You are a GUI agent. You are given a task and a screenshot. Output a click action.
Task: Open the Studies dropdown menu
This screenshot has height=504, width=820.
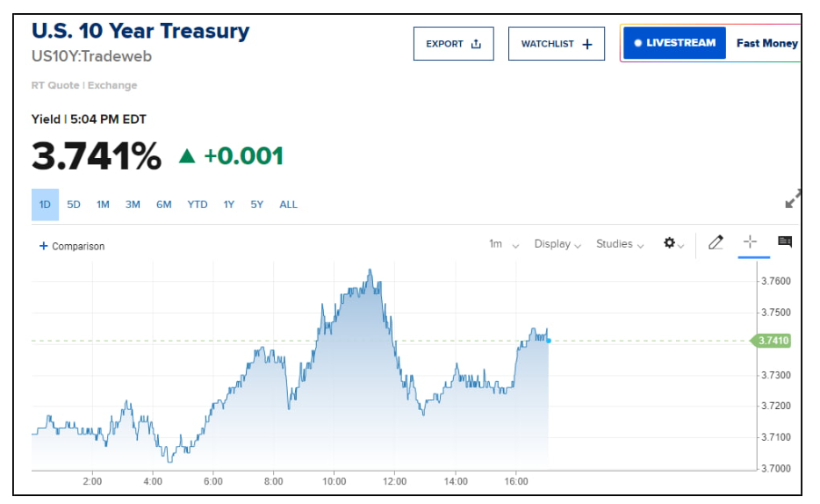620,244
